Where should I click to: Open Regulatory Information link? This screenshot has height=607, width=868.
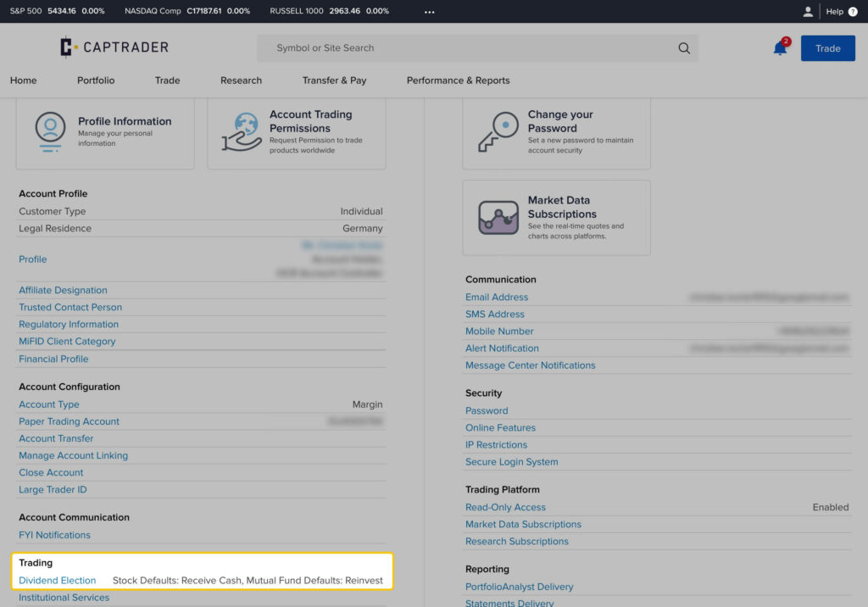pos(69,325)
